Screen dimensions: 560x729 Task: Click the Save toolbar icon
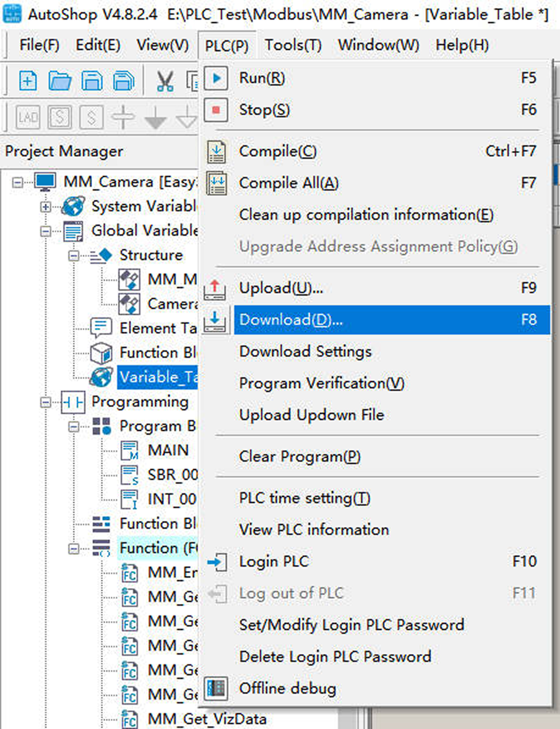coord(92,81)
